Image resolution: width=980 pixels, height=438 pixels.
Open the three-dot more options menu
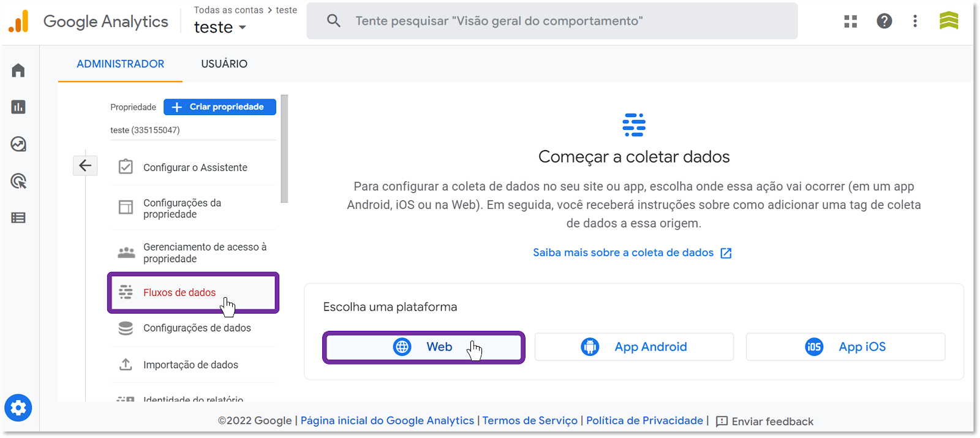point(915,21)
